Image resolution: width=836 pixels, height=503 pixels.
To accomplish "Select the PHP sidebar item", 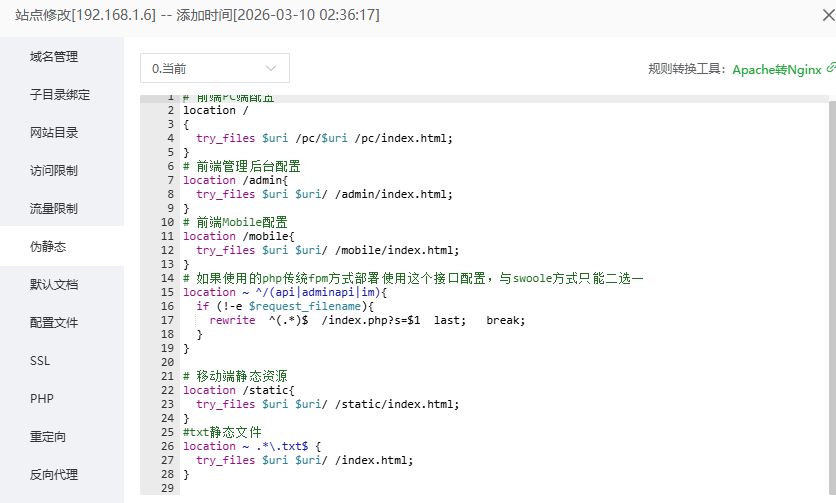I will pos(42,399).
